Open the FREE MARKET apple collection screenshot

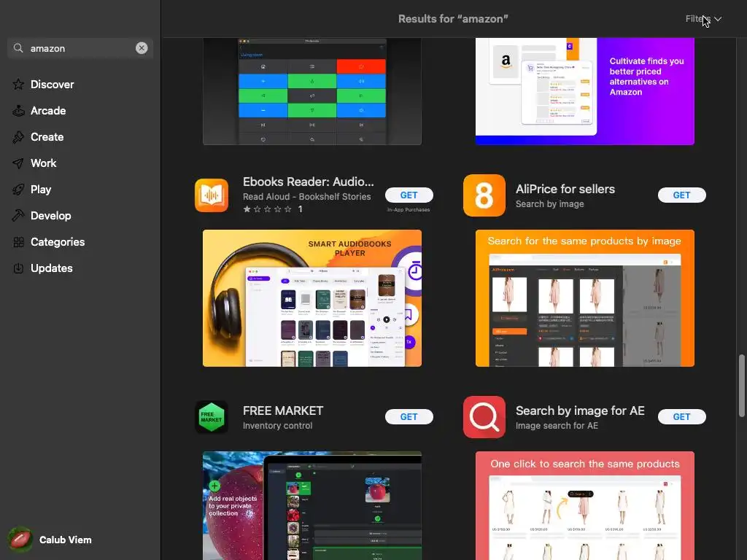coord(312,506)
